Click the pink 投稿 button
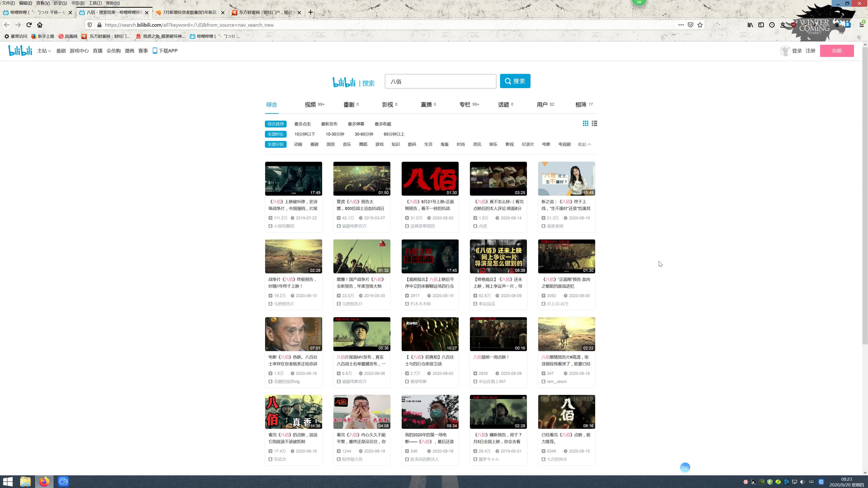Viewport: 868px width, 488px height. (x=837, y=51)
